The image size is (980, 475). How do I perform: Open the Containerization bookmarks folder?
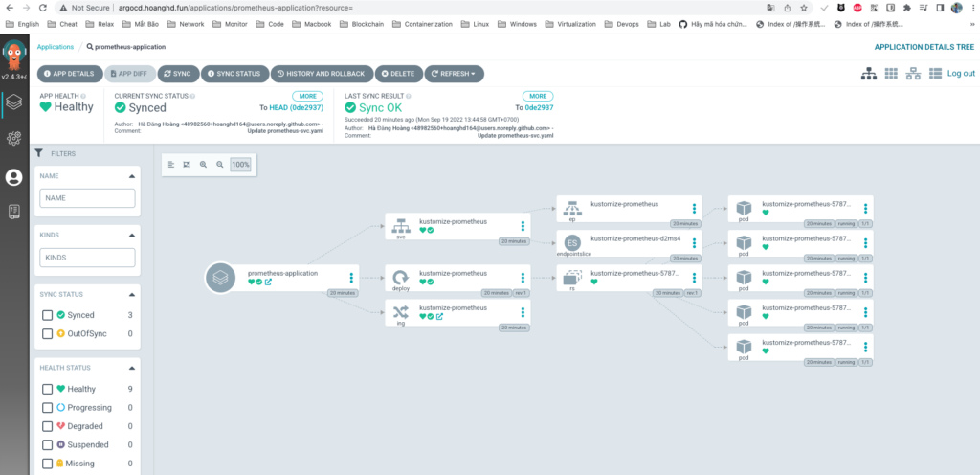coord(421,24)
